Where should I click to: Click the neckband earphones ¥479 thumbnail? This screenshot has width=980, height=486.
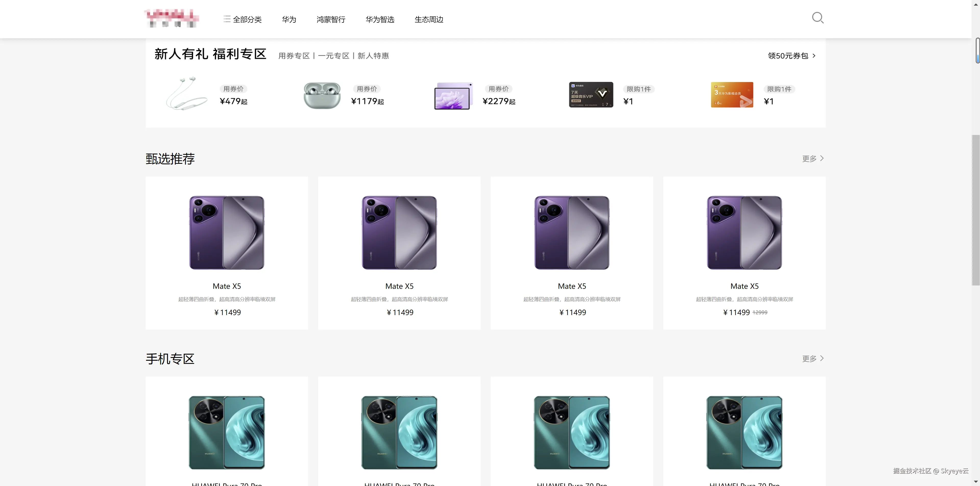tap(186, 94)
